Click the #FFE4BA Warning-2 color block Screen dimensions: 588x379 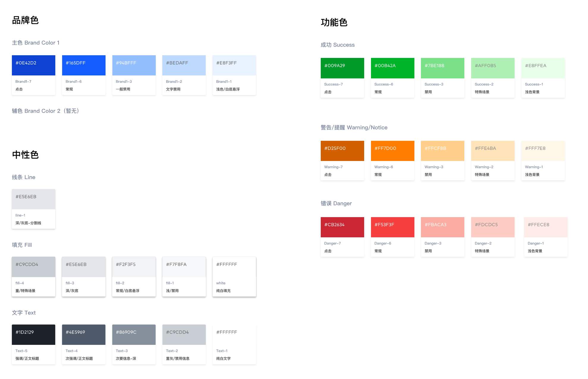pos(493,151)
